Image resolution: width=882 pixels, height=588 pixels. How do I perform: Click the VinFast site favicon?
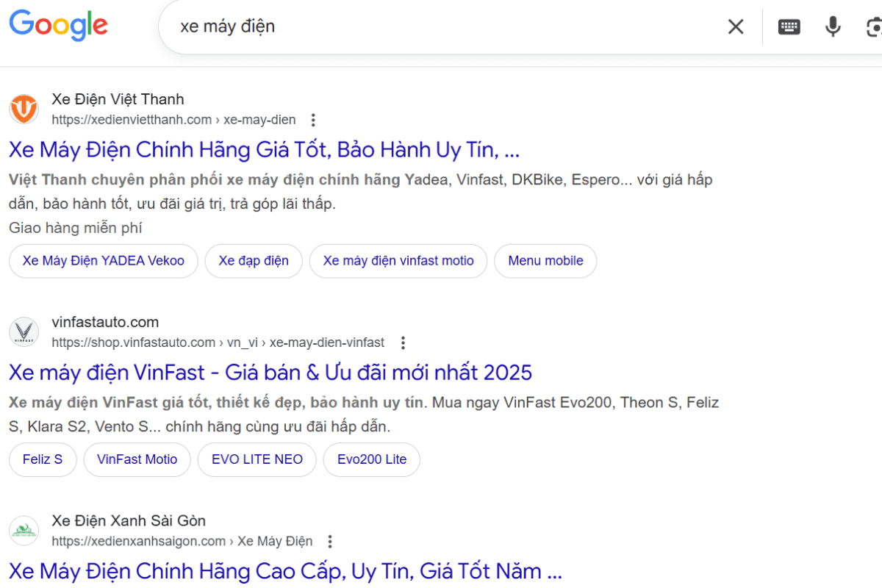tap(24, 332)
